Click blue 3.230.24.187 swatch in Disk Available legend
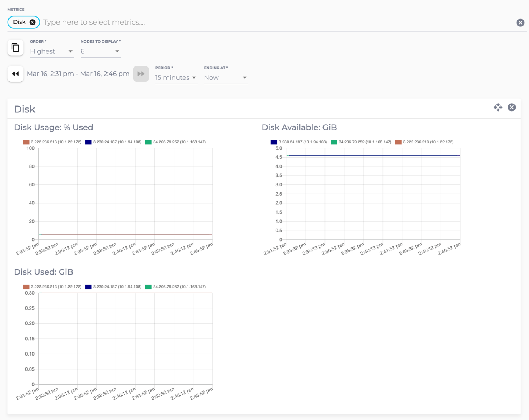 tap(274, 142)
